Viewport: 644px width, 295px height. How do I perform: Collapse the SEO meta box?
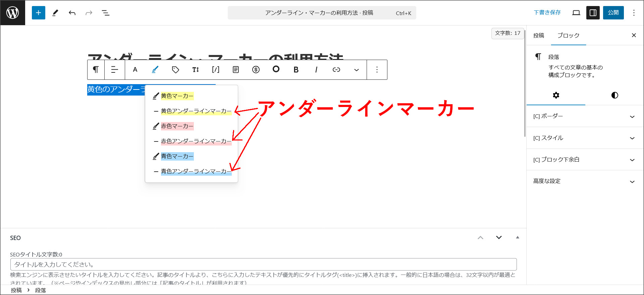(x=518, y=237)
